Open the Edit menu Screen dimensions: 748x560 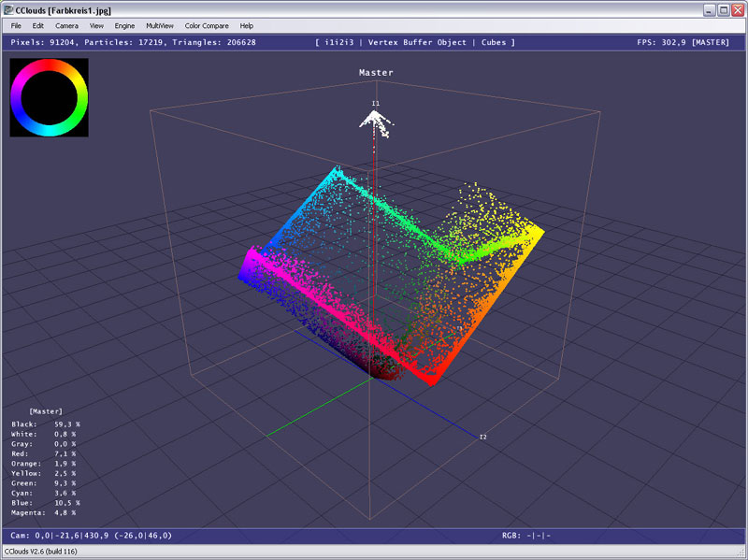coord(38,26)
